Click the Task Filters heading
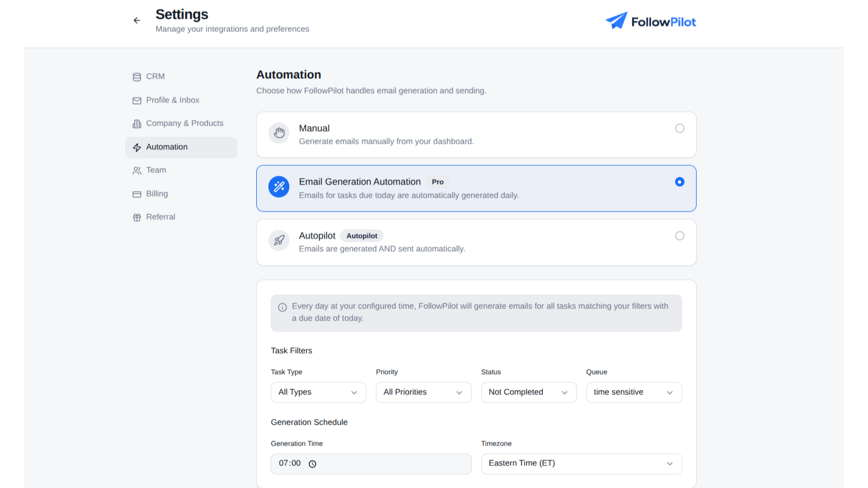868x488 pixels. [x=292, y=351]
